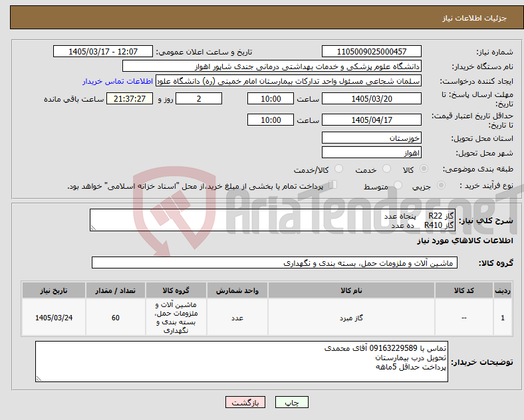524x420 pixels.
Task: Click the quantity cell showing 60
Action: [x=116, y=318]
